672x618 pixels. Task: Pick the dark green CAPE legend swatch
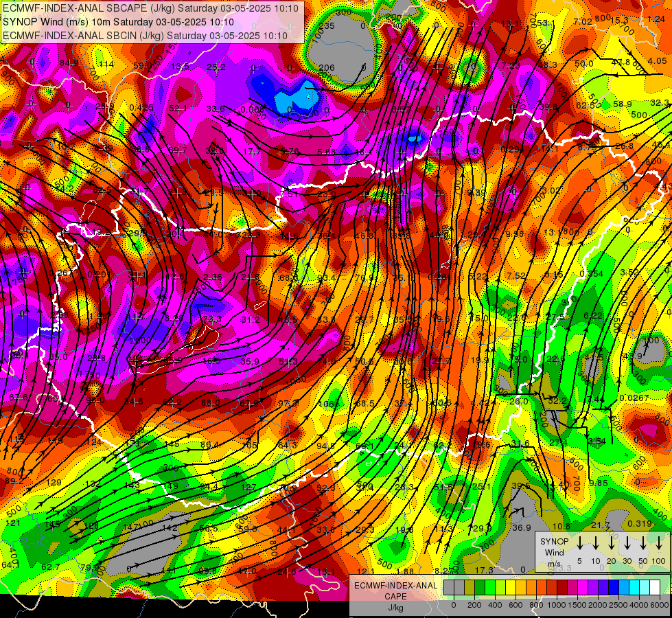[x=480, y=588]
